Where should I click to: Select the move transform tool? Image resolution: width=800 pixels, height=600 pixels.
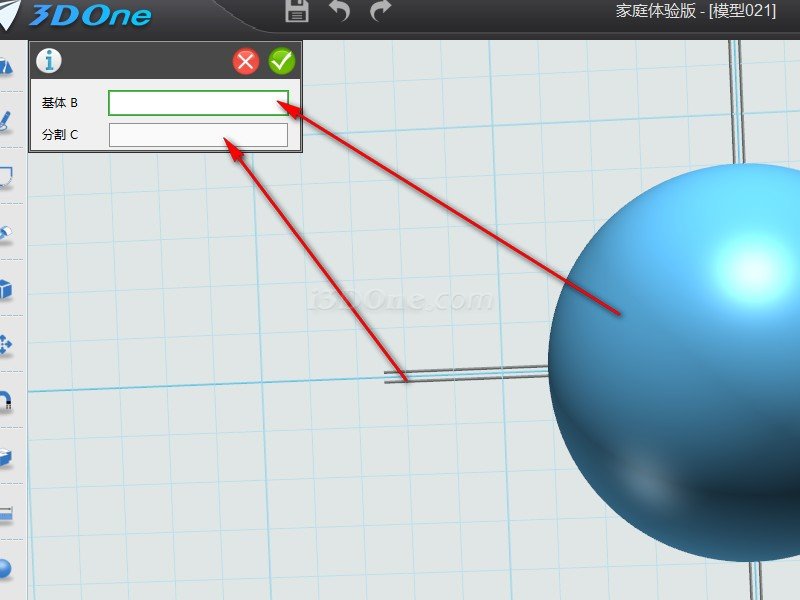[x=7, y=346]
